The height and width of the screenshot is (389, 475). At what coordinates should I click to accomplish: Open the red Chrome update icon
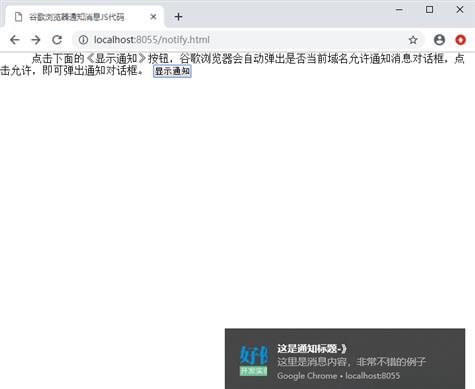click(461, 40)
